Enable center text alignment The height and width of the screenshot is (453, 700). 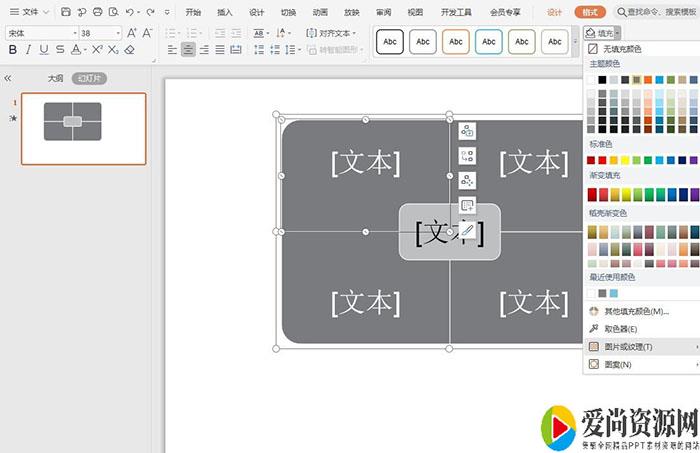pos(189,50)
